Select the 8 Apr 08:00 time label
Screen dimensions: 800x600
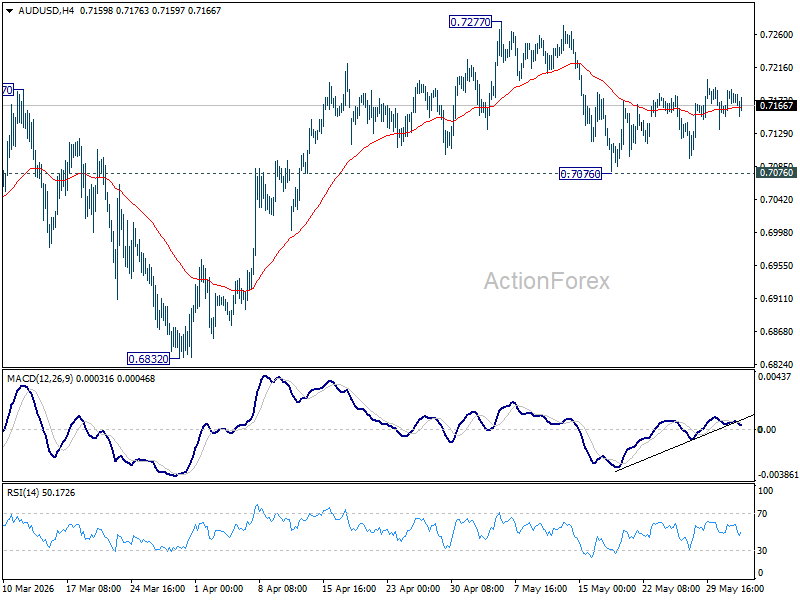(x=283, y=589)
